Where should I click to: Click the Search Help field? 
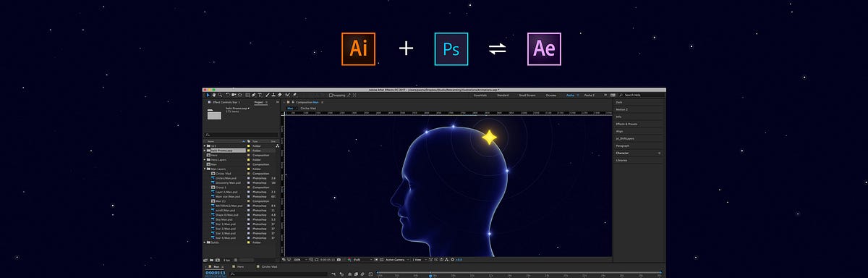coord(643,95)
